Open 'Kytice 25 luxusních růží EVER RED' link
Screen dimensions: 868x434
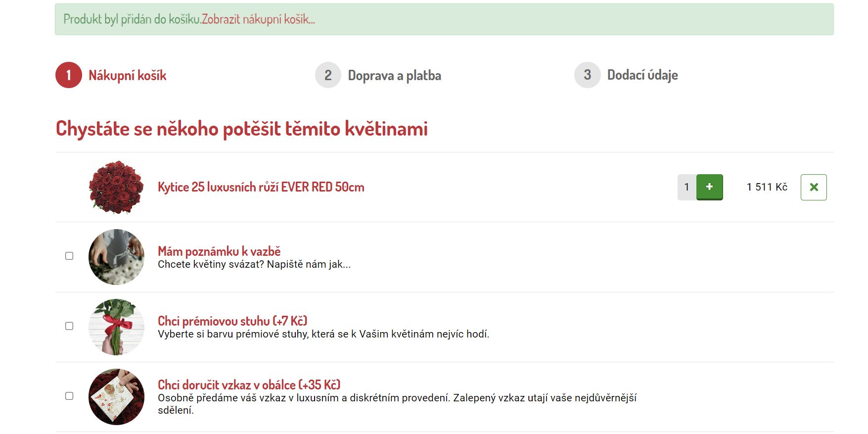tap(261, 187)
